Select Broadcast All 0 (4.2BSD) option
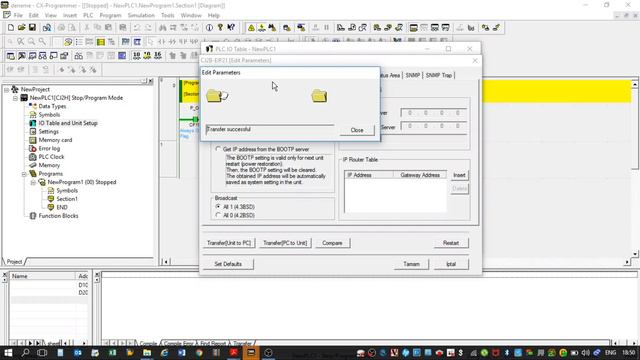Screen dimensions: 640x360 (x=218, y=215)
